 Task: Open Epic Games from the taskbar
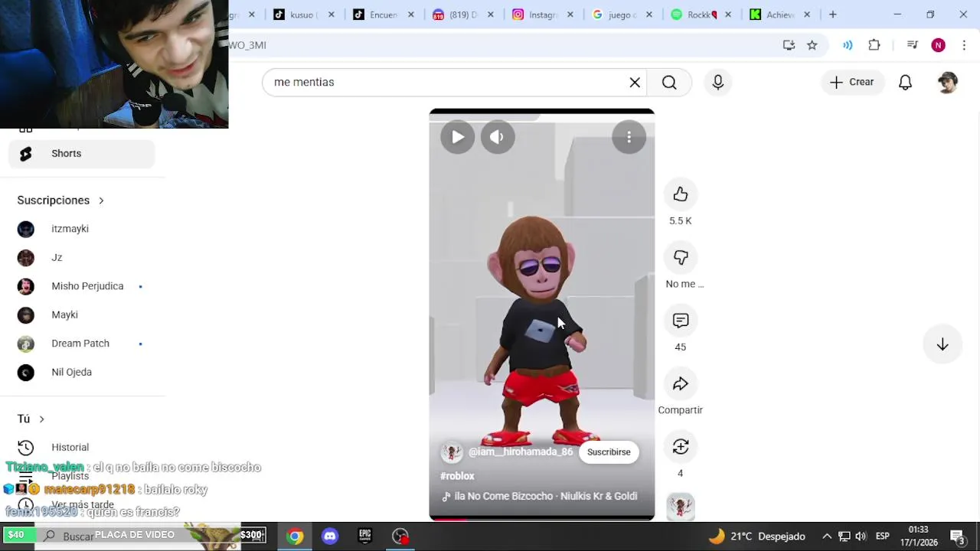pyautogui.click(x=365, y=536)
